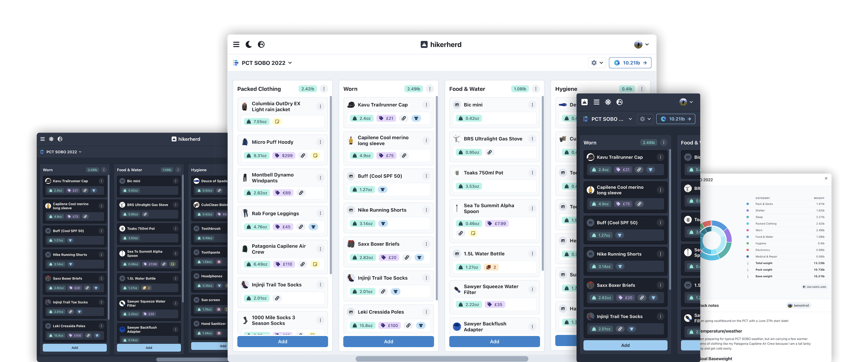Viewport: 868px width, 362px height.
Task: Expand the PCT SOBO 2022 pack dropdown
Action: click(266, 63)
